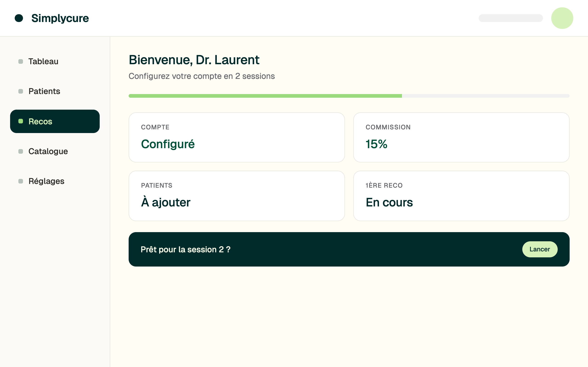Click the Tableau sidebar bullet icon

[x=21, y=61]
